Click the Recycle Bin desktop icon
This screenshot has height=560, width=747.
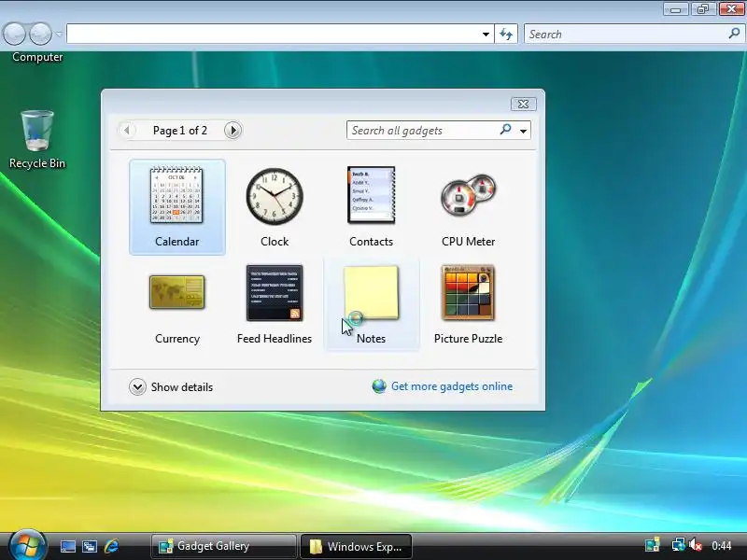(37, 139)
